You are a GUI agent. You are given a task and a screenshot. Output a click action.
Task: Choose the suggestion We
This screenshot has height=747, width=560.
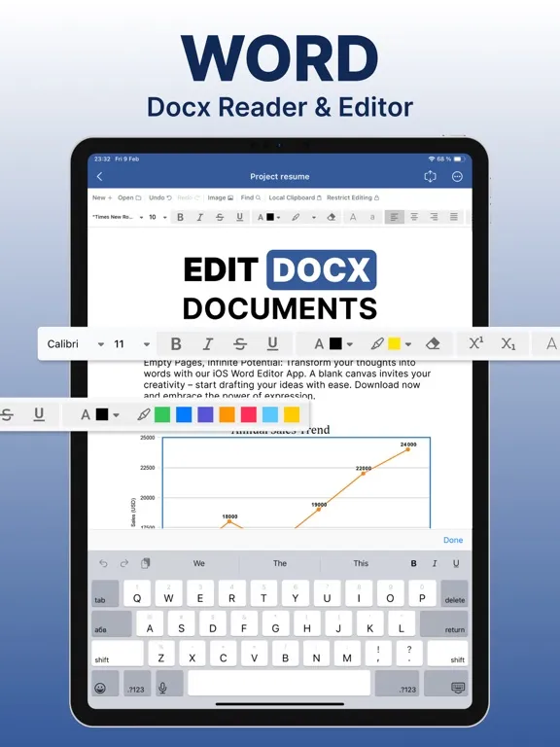coord(199,563)
